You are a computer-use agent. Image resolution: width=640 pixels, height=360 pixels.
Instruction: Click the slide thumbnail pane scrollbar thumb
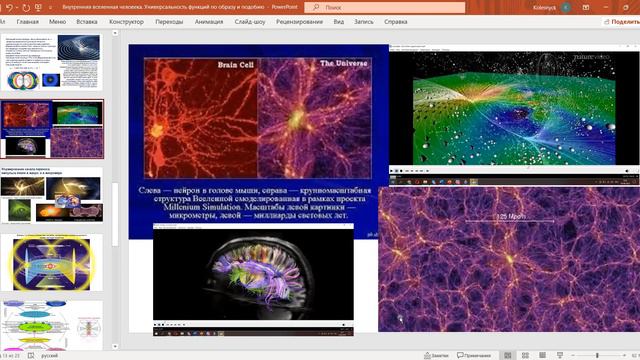point(115,214)
